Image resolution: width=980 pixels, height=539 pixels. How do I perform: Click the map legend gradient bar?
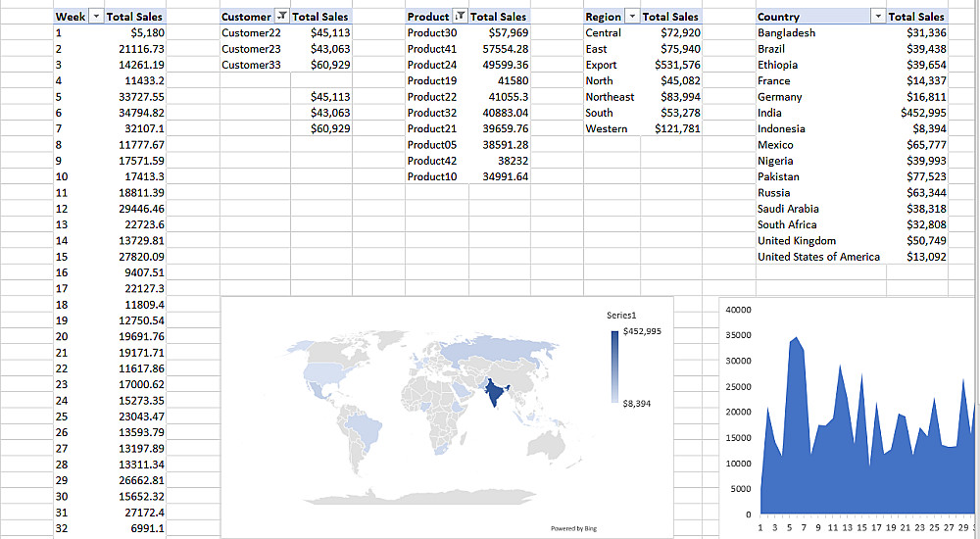tap(614, 367)
